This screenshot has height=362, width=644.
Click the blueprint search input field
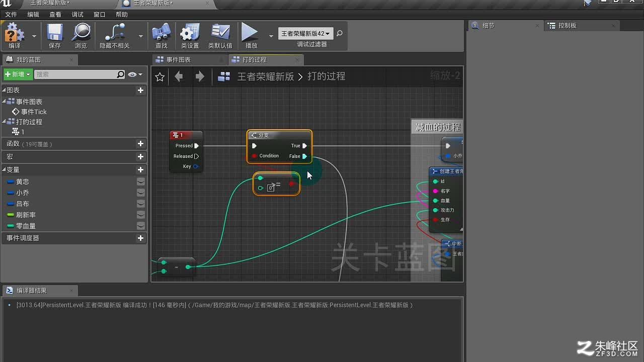coord(76,74)
